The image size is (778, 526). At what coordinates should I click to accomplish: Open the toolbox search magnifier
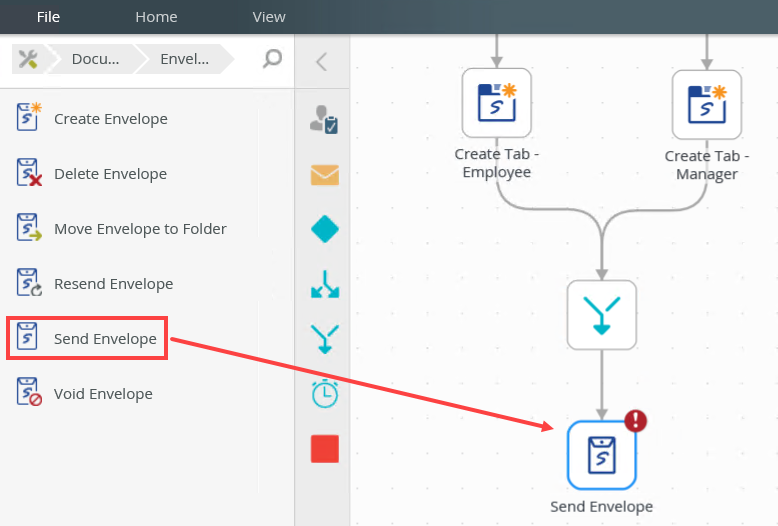pyautogui.click(x=272, y=59)
